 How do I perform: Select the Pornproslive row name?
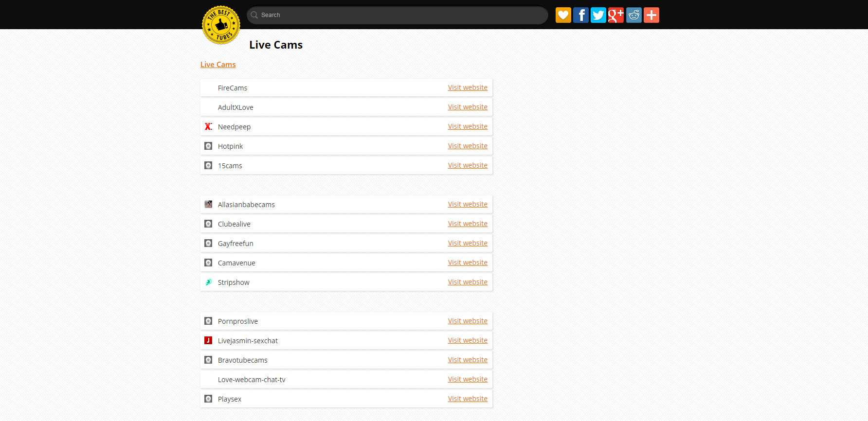[x=238, y=321]
